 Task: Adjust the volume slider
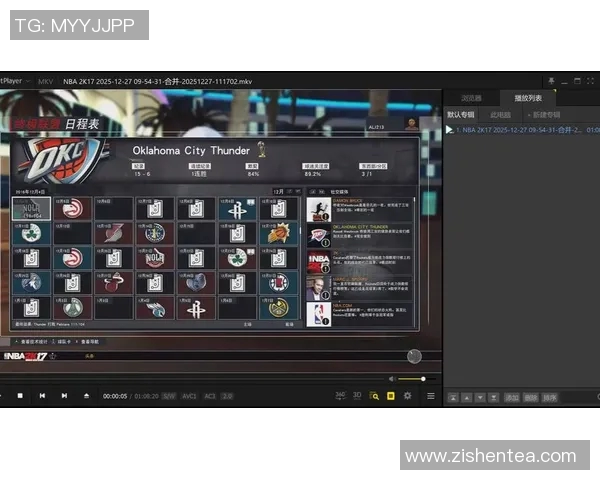pos(412,379)
